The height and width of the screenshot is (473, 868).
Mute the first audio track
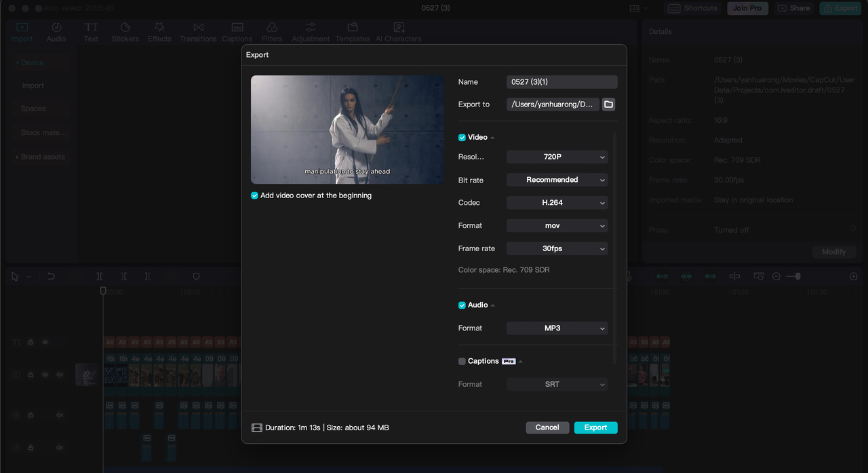60,415
